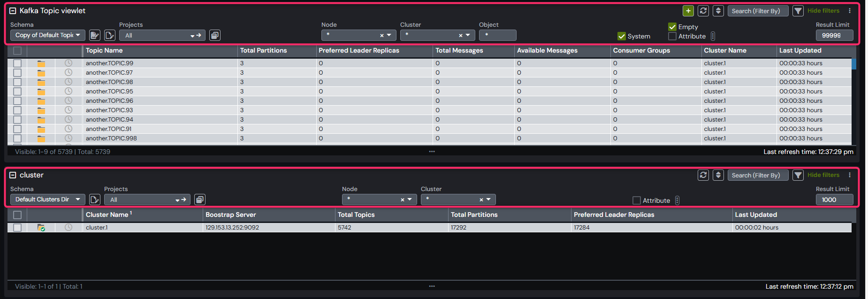The height and width of the screenshot is (299, 868).
Task: Clear the Node filter in Kafka Topic viewlet
Action: point(382,35)
